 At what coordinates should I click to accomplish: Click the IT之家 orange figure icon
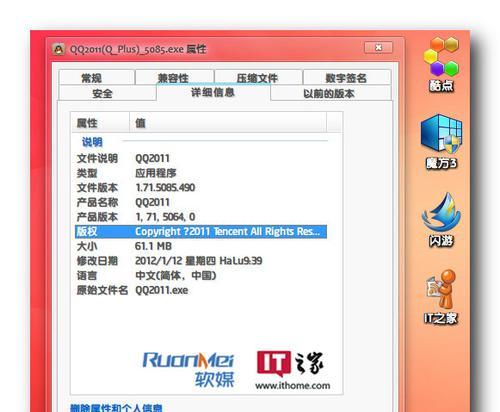[x=441, y=297]
